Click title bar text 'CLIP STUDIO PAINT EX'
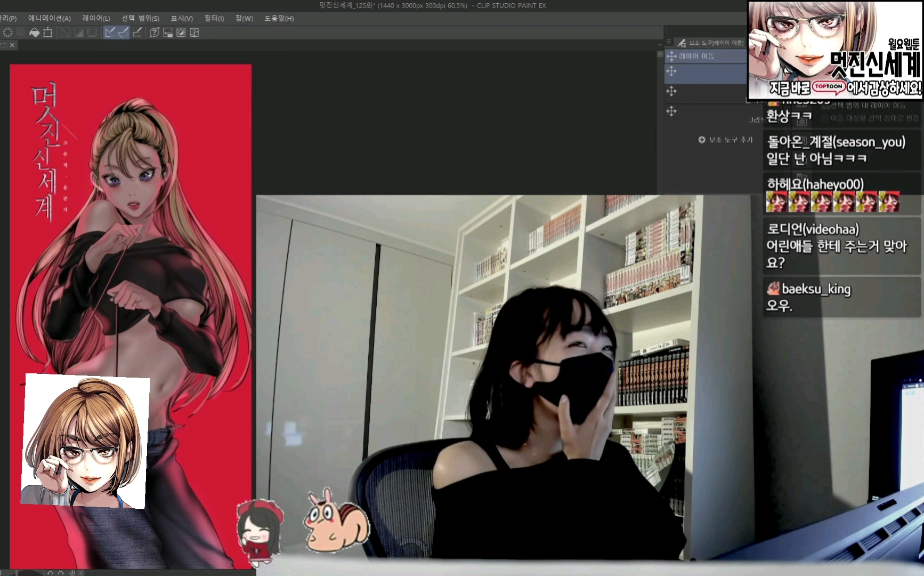 click(511, 5)
